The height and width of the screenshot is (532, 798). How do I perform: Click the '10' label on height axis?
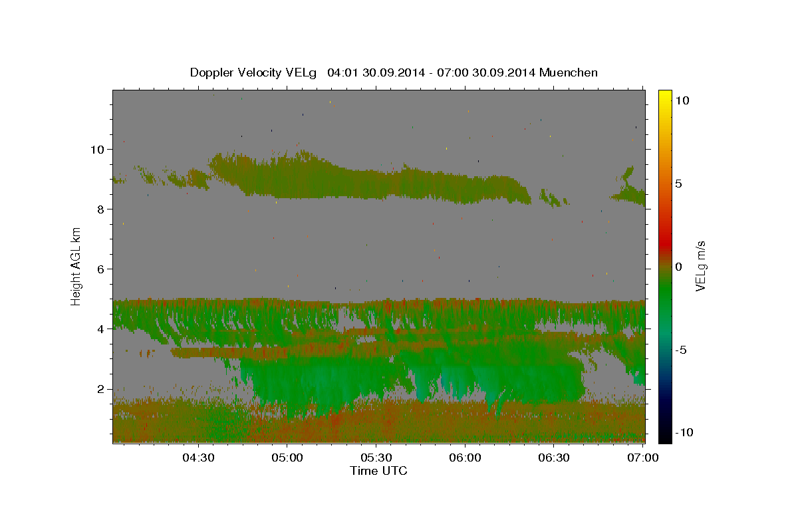click(x=99, y=150)
